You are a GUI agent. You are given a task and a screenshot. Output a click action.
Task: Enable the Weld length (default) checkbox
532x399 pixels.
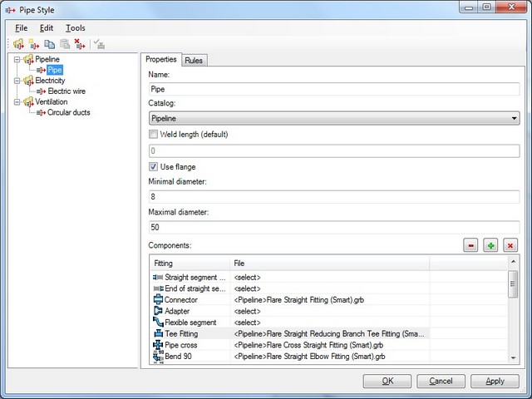[153, 134]
